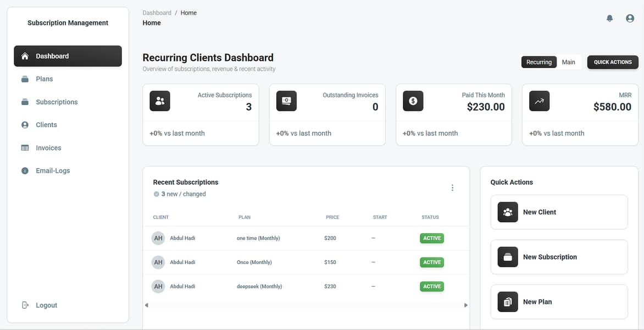This screenshot has width=644, height=330.
Task: Open the user account icon
Action: coord(630,18)
